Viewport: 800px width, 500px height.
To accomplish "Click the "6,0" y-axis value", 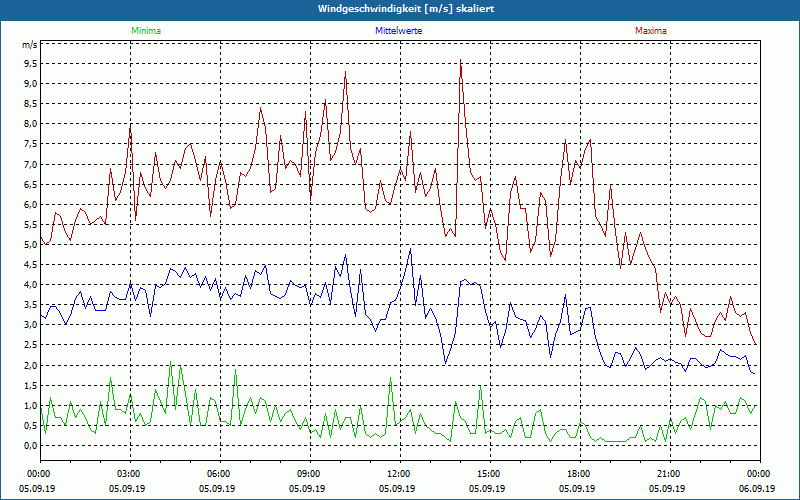I will click(x=31, y=204).
